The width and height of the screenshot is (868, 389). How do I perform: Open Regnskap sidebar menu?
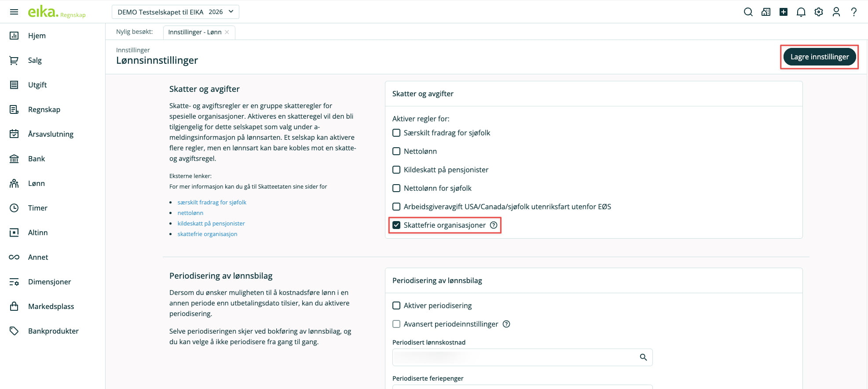pos(44,109)
